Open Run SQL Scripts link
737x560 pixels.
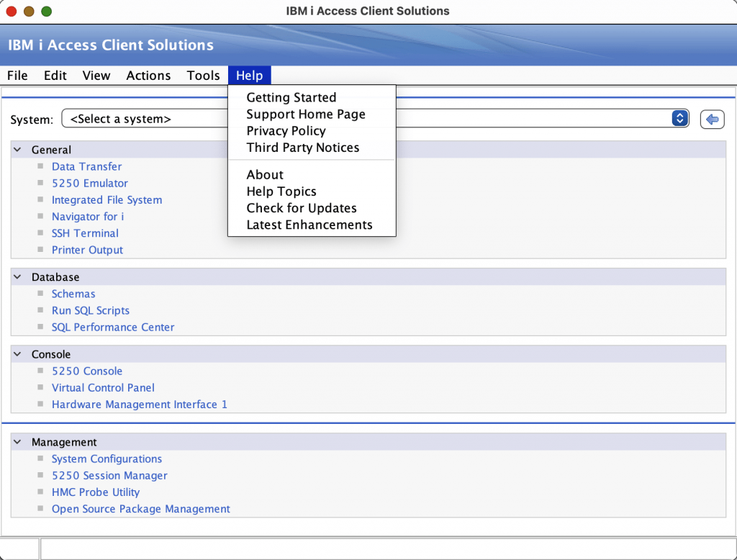point(91,310)
